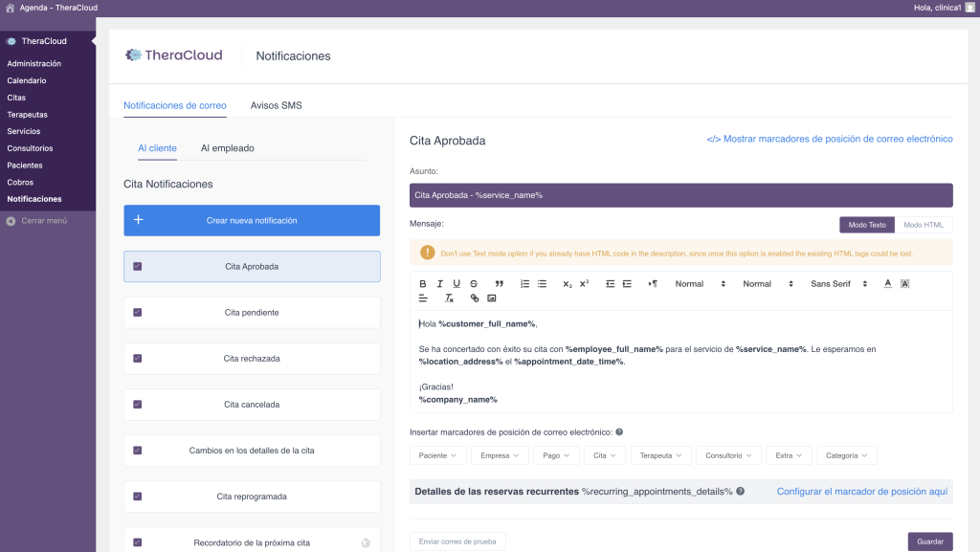Open the text color picker
Viewport: 980px width, 552px height.
(x=887, y=284)
